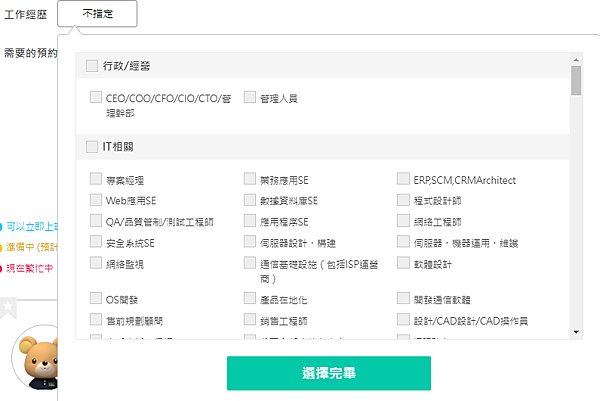Check the 網絡工程師 option
This screenshot has height=401, width=600.
[x=403, y=221]
